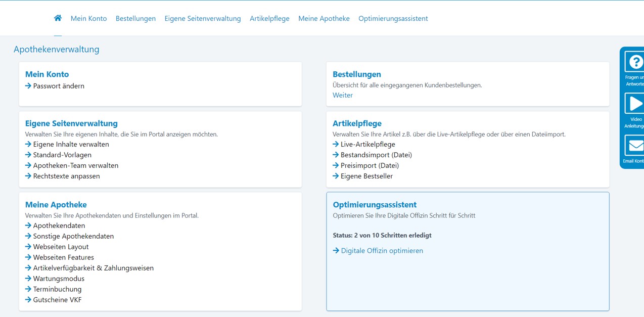Open the Email Kontakt envelope icon
The image size is (644, 317).
pos(634,146)
